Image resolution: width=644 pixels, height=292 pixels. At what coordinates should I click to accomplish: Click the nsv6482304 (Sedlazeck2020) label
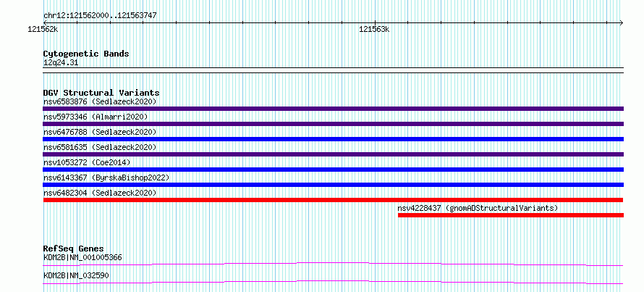click(x=100, y=193)
